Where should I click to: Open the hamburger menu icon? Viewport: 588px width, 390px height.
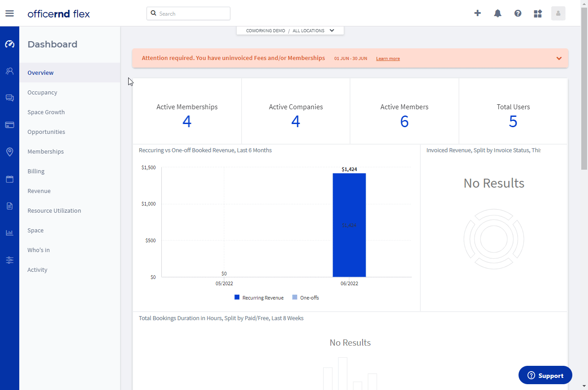(x=9, y=13)
